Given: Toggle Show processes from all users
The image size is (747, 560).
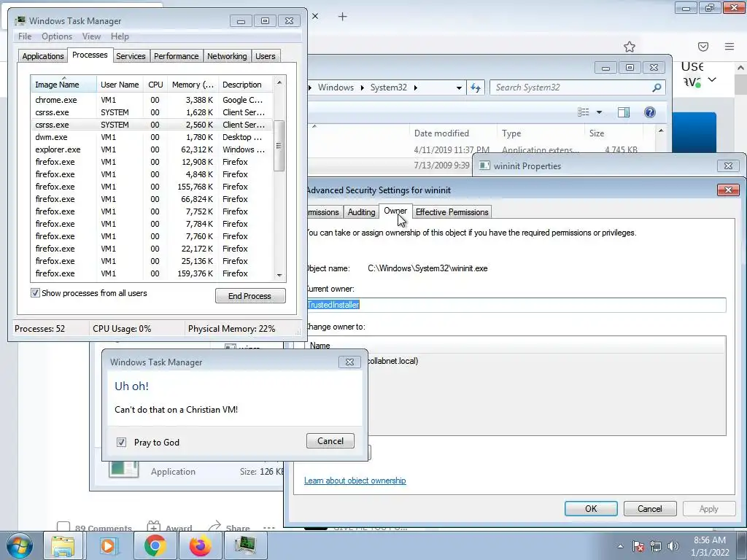Looking at the screenshot, I should click(35, 293).
